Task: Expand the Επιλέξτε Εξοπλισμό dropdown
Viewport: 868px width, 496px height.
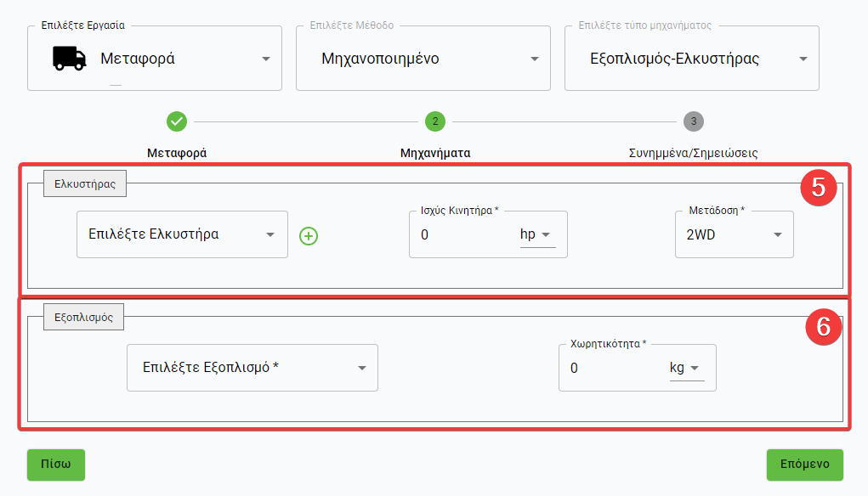Action: (252, 368)
